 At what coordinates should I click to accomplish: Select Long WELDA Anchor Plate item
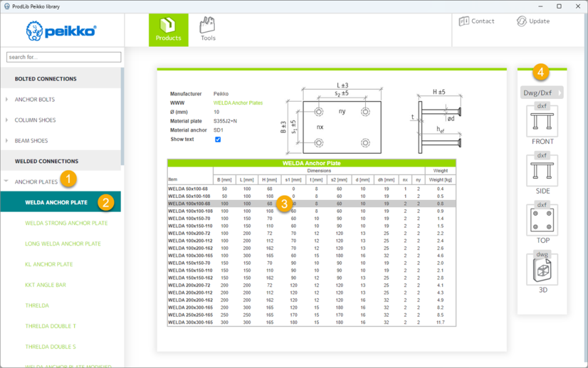63,244
